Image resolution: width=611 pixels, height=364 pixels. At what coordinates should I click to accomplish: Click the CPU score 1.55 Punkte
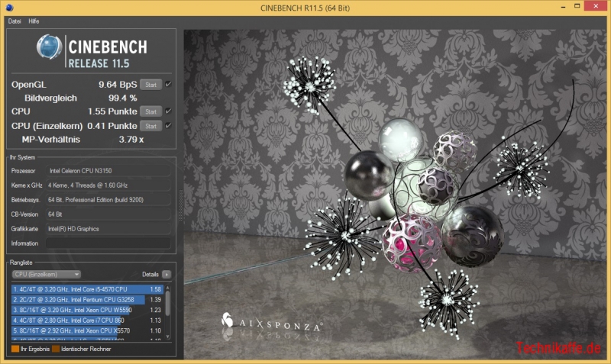pyautogui.click(x=112, y=111)
